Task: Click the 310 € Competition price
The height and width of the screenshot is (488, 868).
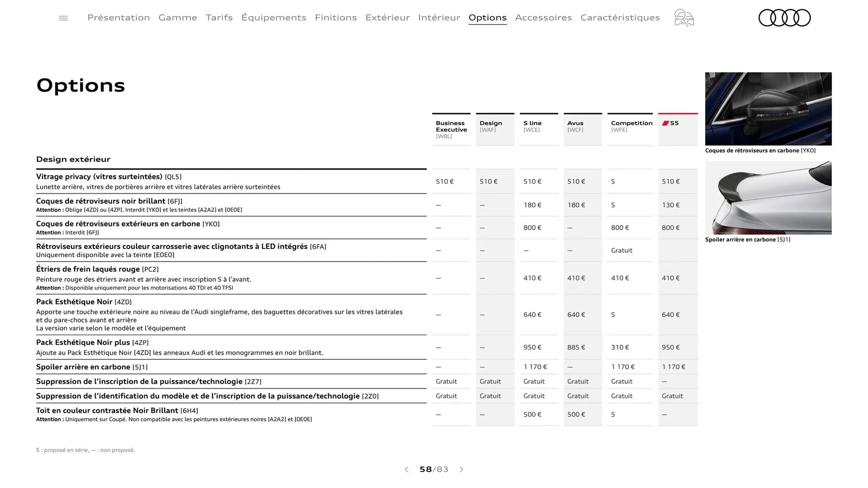Action: point(620,347)
